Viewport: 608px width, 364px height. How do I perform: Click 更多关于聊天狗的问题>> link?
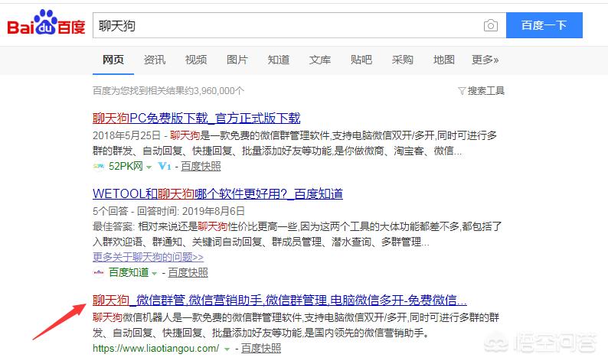[x=148, y=257]
